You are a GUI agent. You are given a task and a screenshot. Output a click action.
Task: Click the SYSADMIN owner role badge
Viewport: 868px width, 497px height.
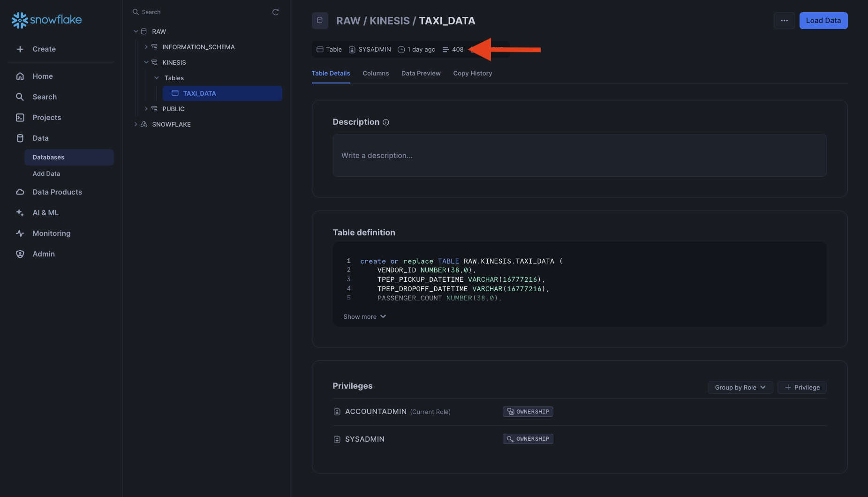[370, 49]
